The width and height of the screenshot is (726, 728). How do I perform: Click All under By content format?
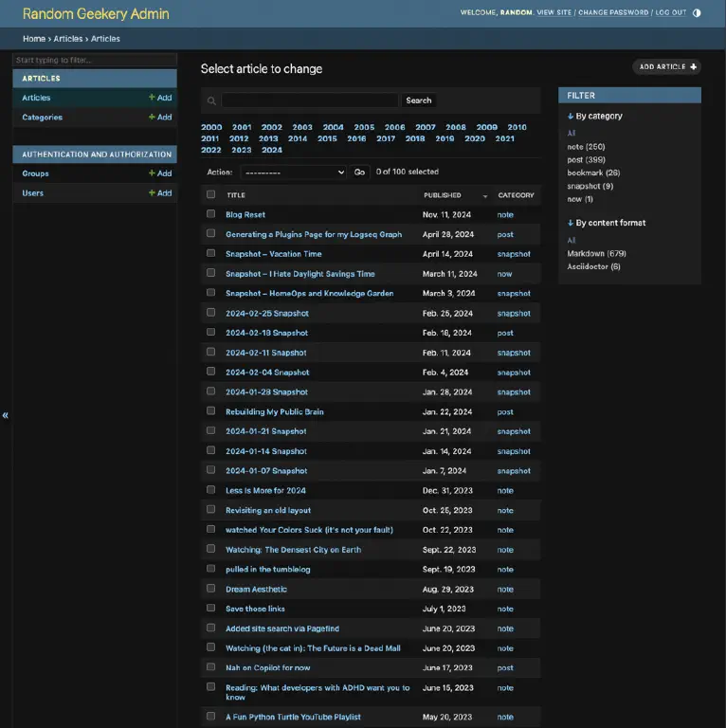pyautogui.click(x=571, y=240)
